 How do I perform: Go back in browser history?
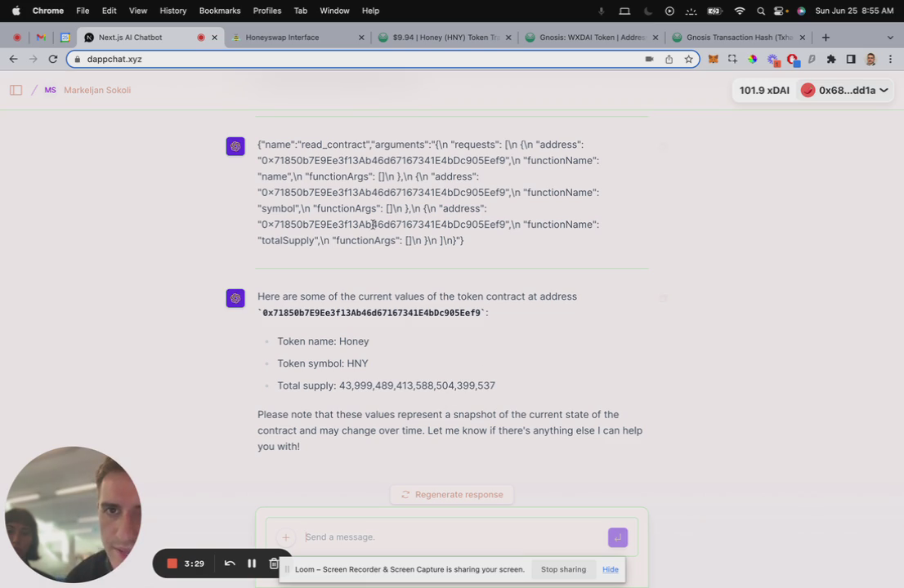pos(13,60)
